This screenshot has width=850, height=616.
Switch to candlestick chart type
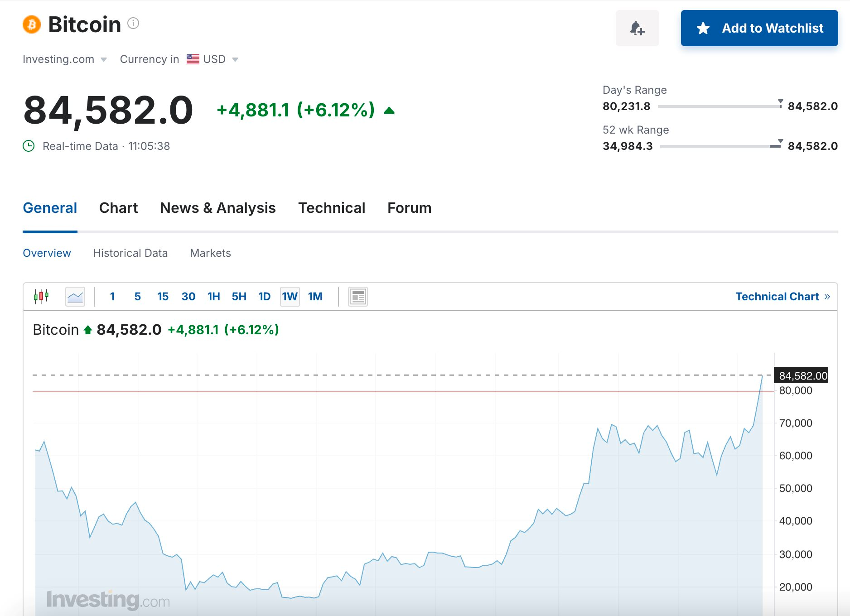click(x=41, y=297)
